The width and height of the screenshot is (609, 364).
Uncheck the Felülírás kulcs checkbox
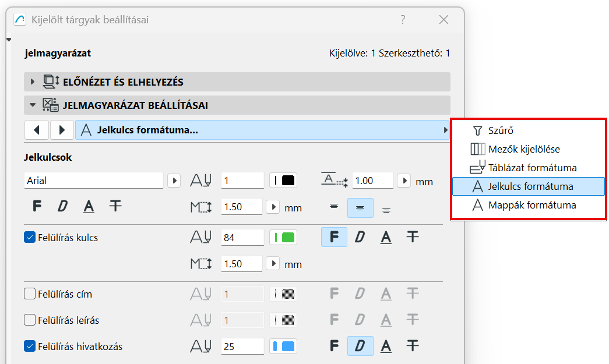(30, 238)
